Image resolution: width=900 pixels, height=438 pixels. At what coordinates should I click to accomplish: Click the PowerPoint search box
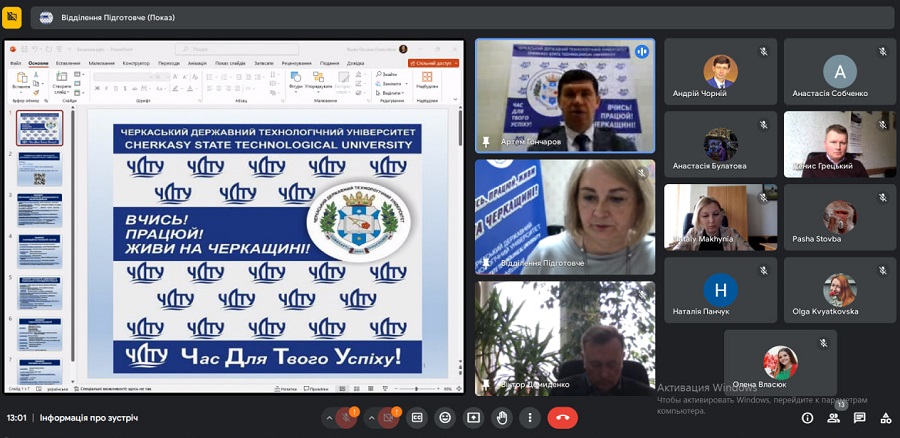[x=236, y=49]
